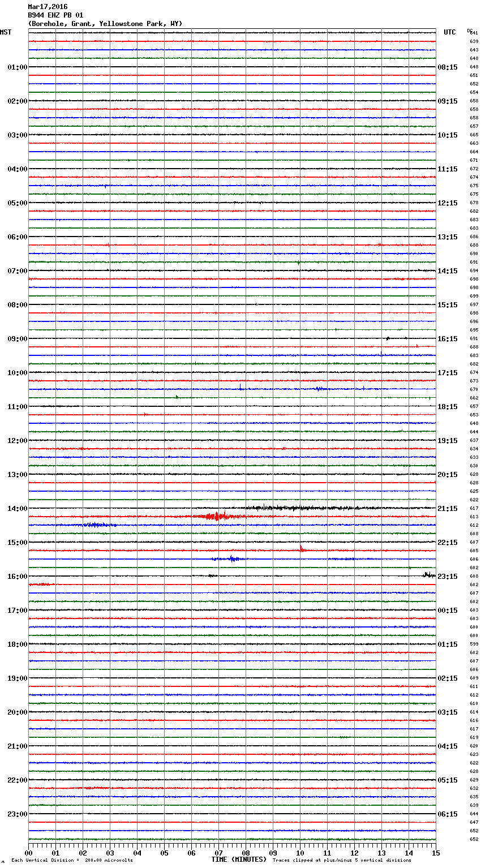The image size is (481, 868).
Task: Click the 10:15 UTC time label
Action: pyautogui.click(x=448, y=135)
